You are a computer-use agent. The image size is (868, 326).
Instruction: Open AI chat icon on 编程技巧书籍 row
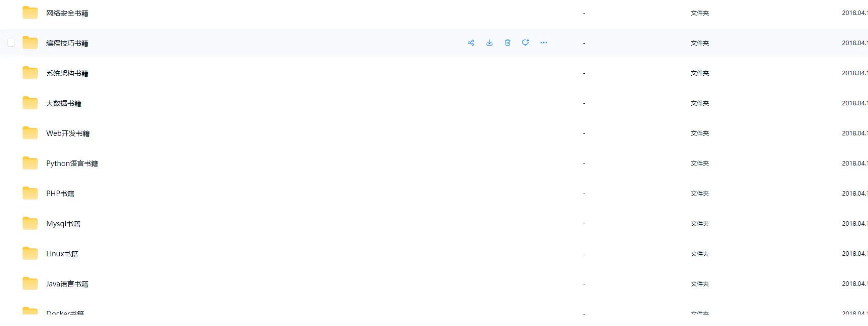[x=526, y=43]
